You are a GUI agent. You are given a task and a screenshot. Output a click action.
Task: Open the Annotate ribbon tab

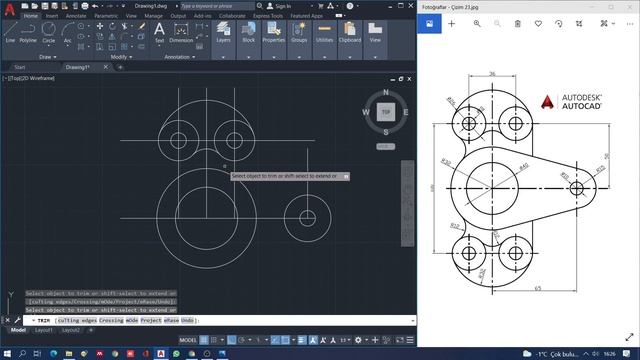(x=76, y=16)
